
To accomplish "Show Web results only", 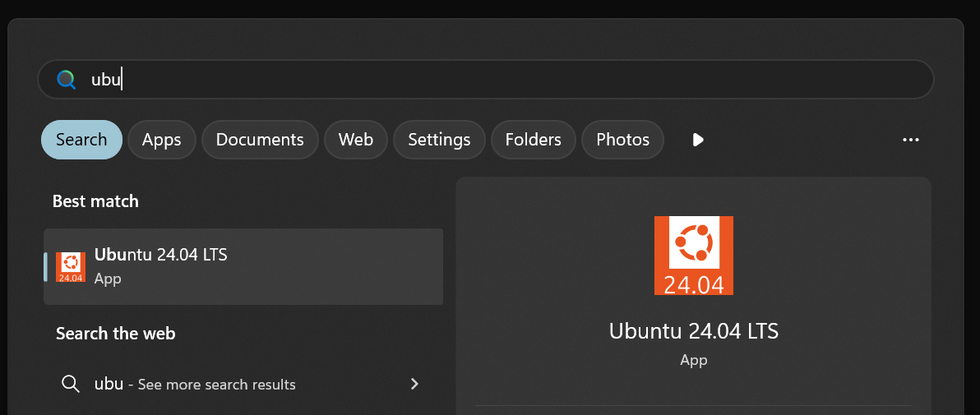I will 356,140.
